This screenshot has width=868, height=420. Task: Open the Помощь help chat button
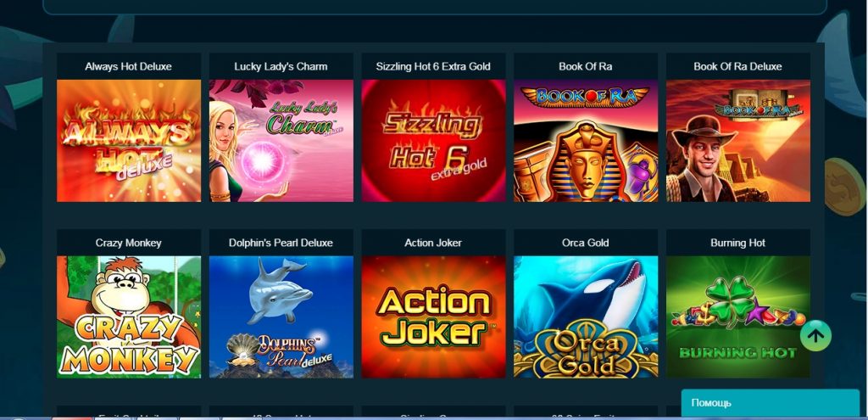770,403
